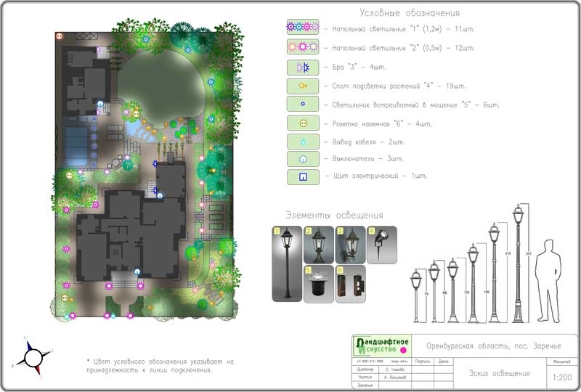Click text "Спот подсветки растений "4" – 19шт."
581x392 pixels.
pyautogui.click(x=399, y=86)
